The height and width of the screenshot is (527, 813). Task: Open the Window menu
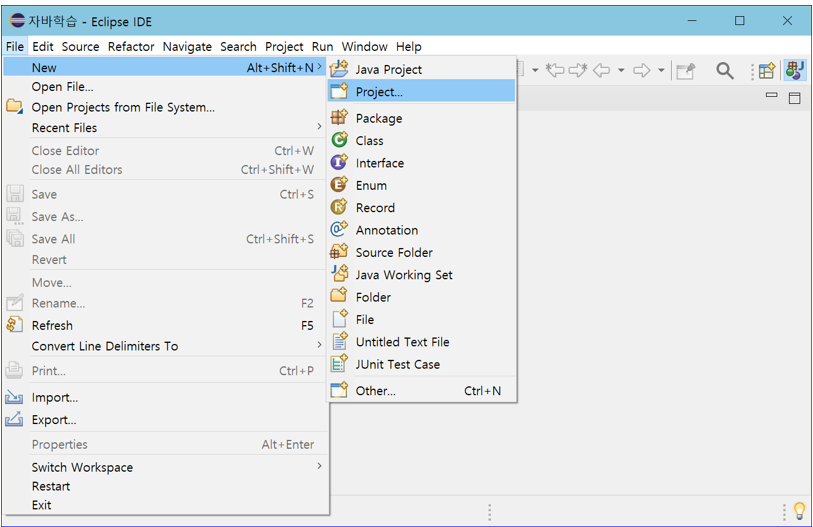click(364, 47)
